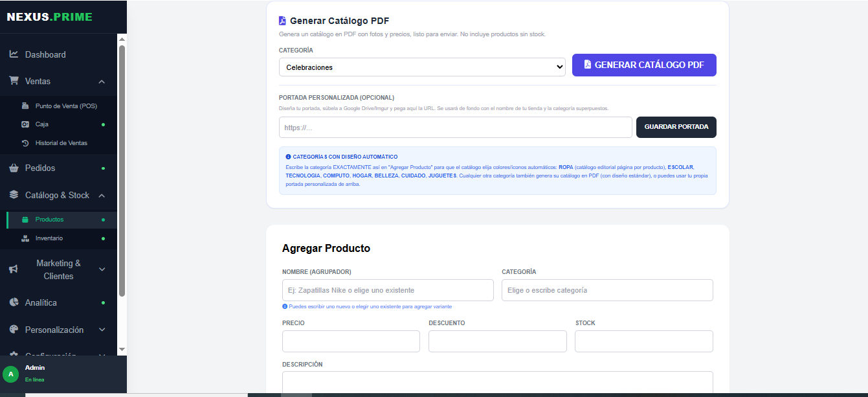Collapse the Catálogo & Stock chevron

click(x=102, y=196)
